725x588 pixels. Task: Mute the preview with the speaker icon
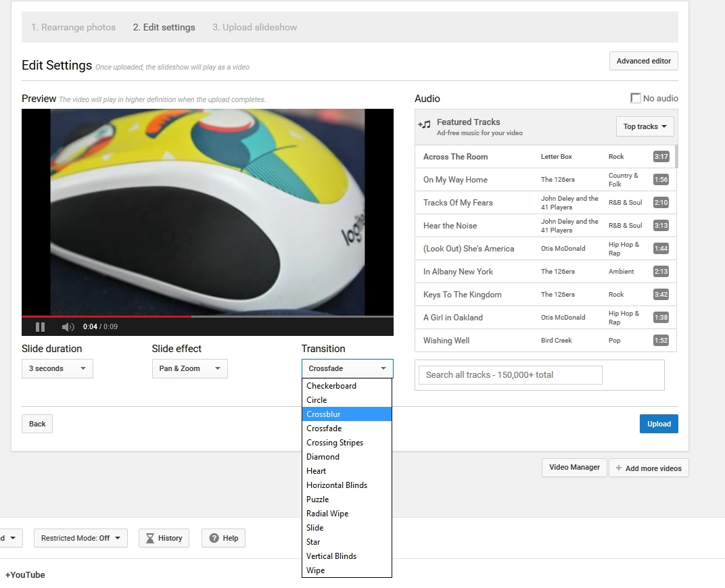click(x=68, y=327)
